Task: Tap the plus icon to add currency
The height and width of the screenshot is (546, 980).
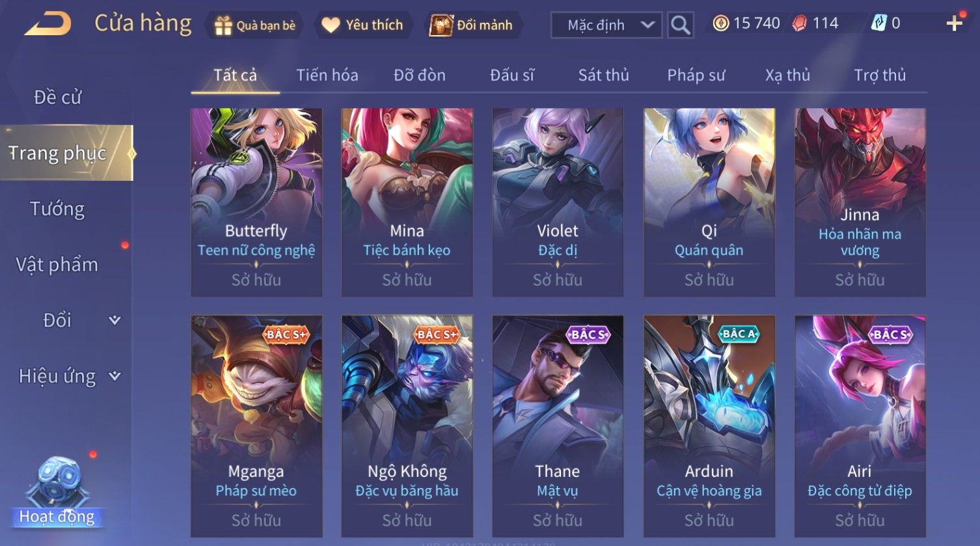Action: (955, 23)
